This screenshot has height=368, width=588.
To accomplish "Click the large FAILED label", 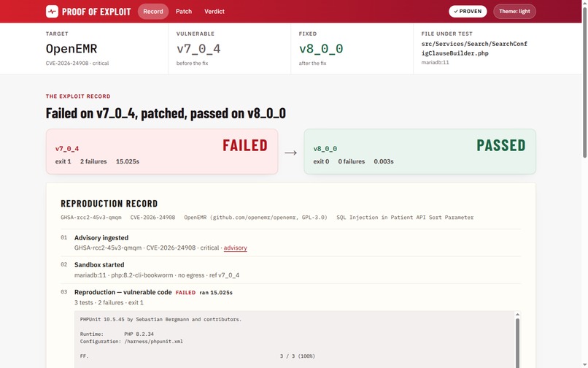I will click(x=245, y=145).
